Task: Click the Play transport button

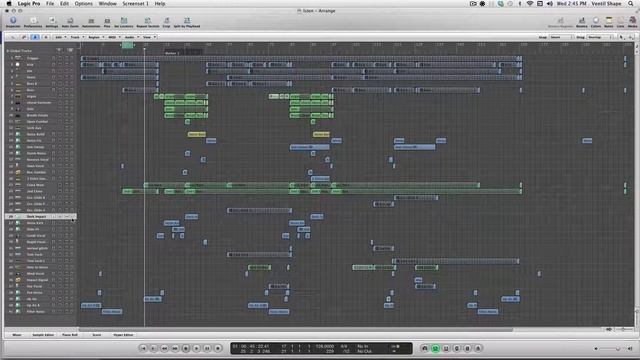Action: [x=196, y=348]
